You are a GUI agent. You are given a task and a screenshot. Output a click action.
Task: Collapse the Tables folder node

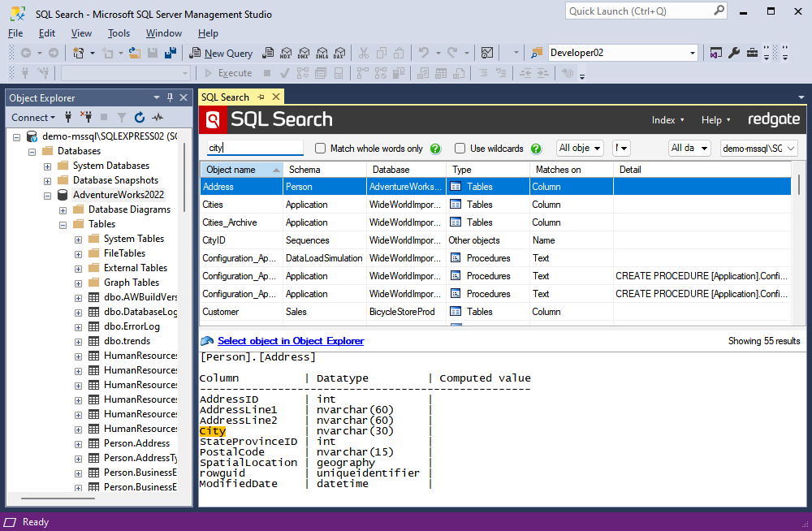point(63,226)
